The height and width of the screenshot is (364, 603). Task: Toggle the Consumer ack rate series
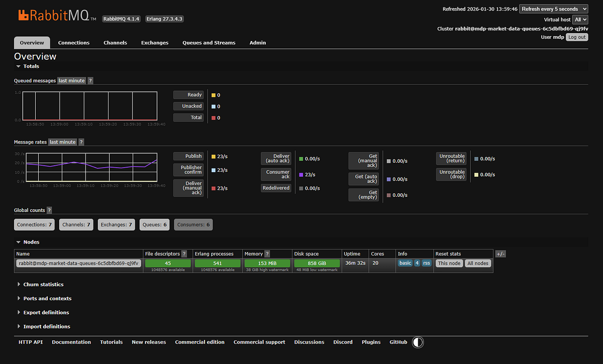[x=276, y=175]
